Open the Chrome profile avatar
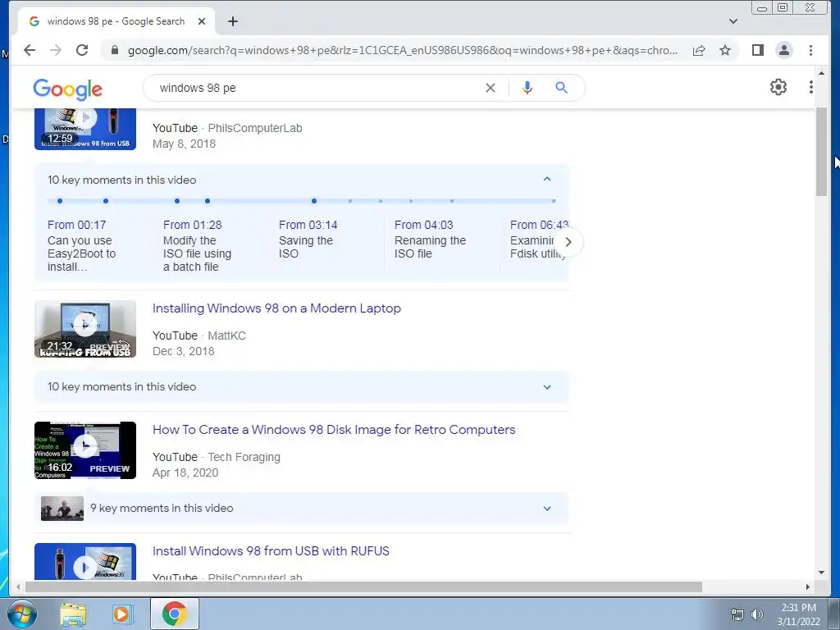Image resolution: width=840 pixels, height=630 pixels. click(783, 50)
